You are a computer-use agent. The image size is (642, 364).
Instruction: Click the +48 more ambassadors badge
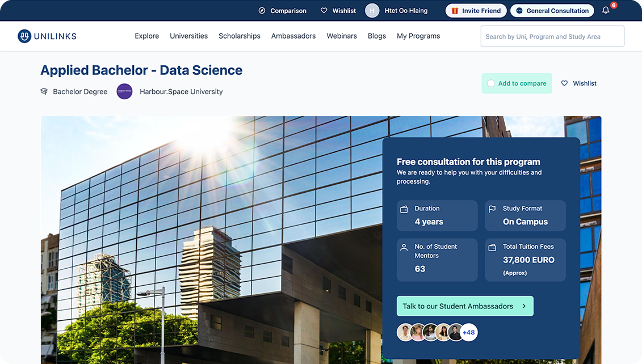coord(469,332)
